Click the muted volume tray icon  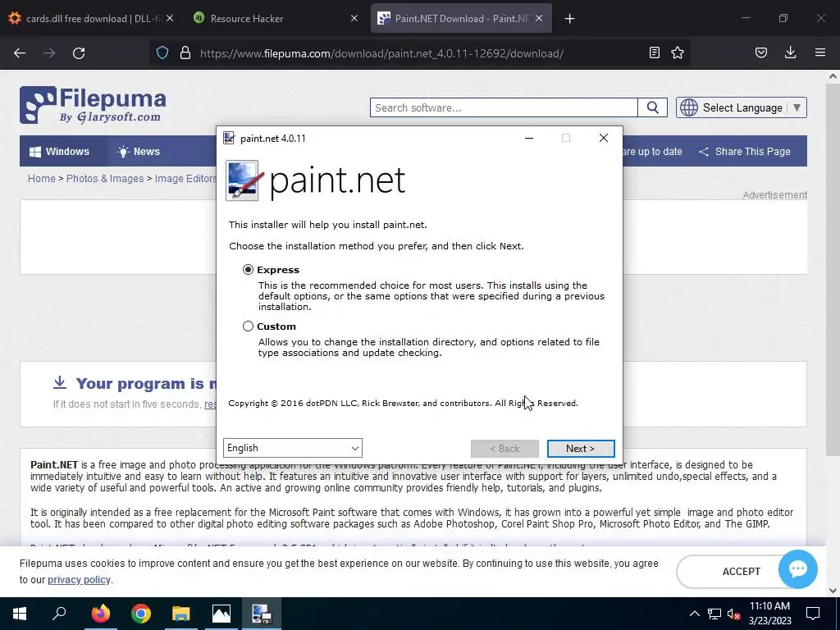(734, 614)
